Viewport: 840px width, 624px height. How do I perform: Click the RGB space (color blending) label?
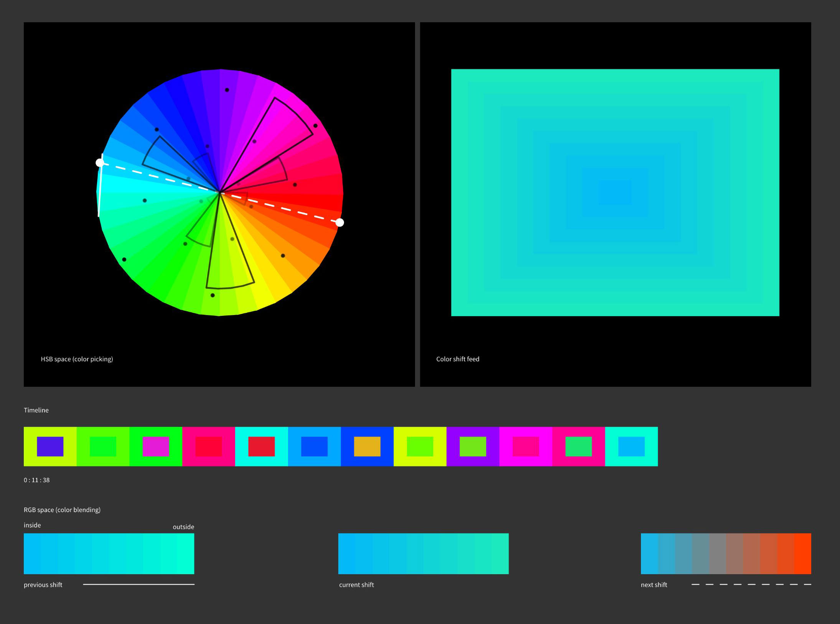62,510
